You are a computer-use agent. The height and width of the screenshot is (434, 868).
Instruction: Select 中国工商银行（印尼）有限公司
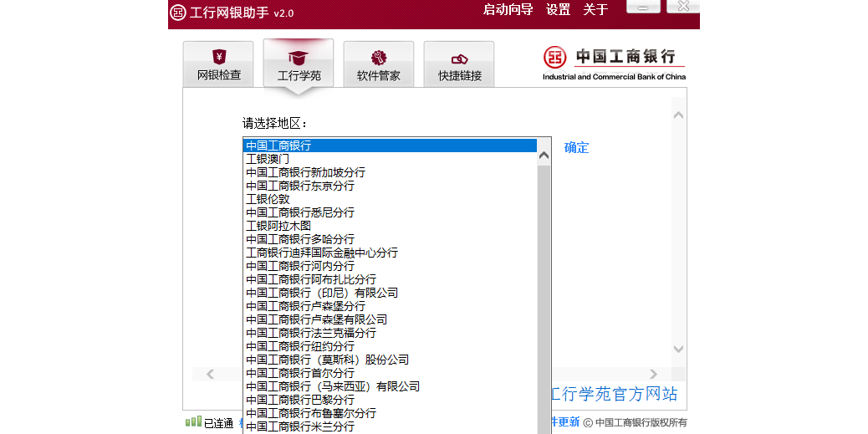tap(390, 293)
